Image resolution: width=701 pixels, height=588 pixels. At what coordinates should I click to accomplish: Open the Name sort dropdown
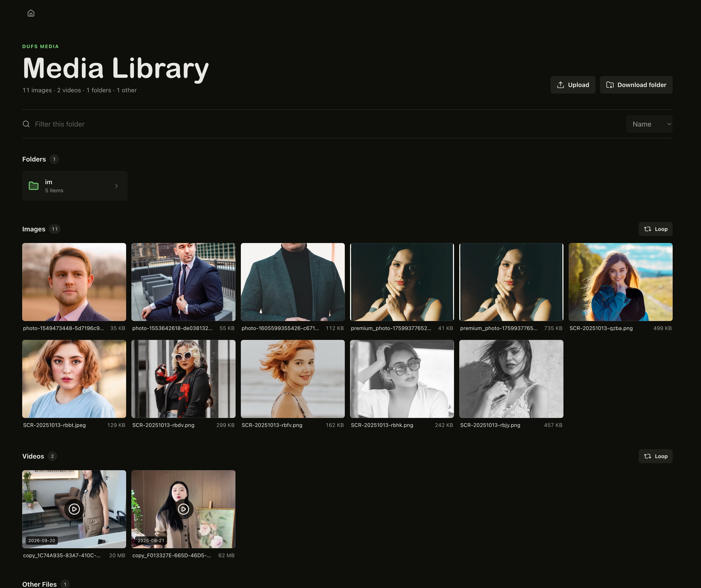(x=649, y=124)
